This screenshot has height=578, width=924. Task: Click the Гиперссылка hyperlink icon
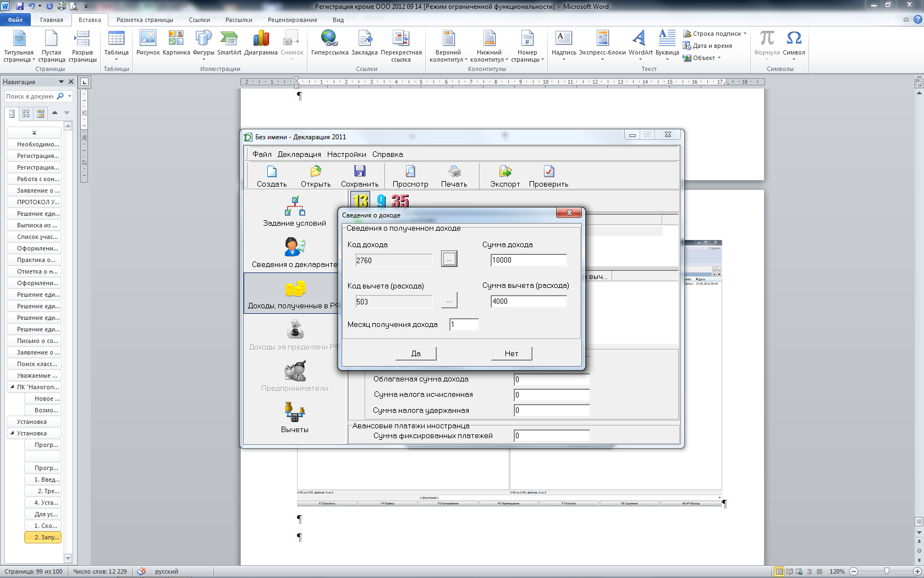point(329,43)
